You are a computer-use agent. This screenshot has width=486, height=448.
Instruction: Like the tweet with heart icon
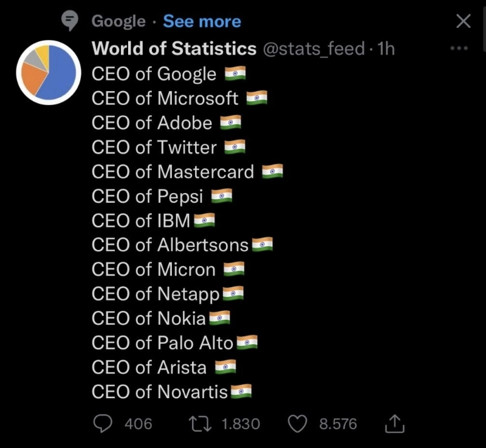click(296, 423)
